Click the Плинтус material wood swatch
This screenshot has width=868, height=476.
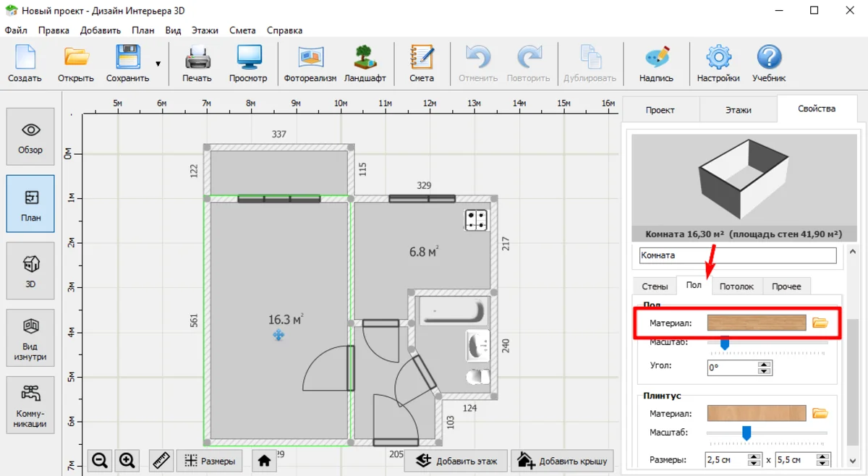pos(757,414)
